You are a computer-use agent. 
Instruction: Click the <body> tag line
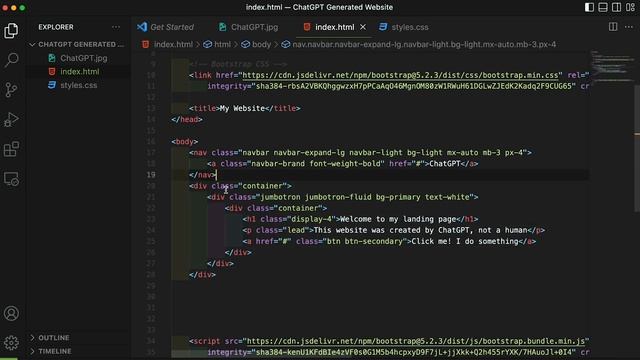click(x=185, y=142)
